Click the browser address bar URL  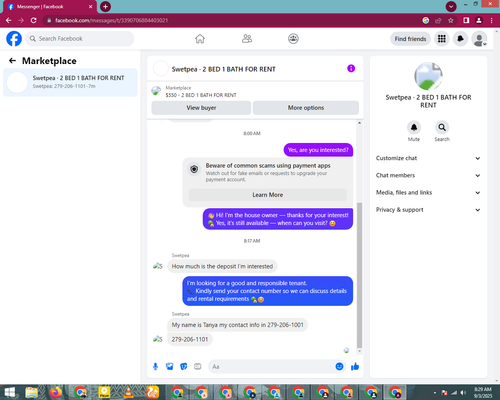tap(111, 20)
